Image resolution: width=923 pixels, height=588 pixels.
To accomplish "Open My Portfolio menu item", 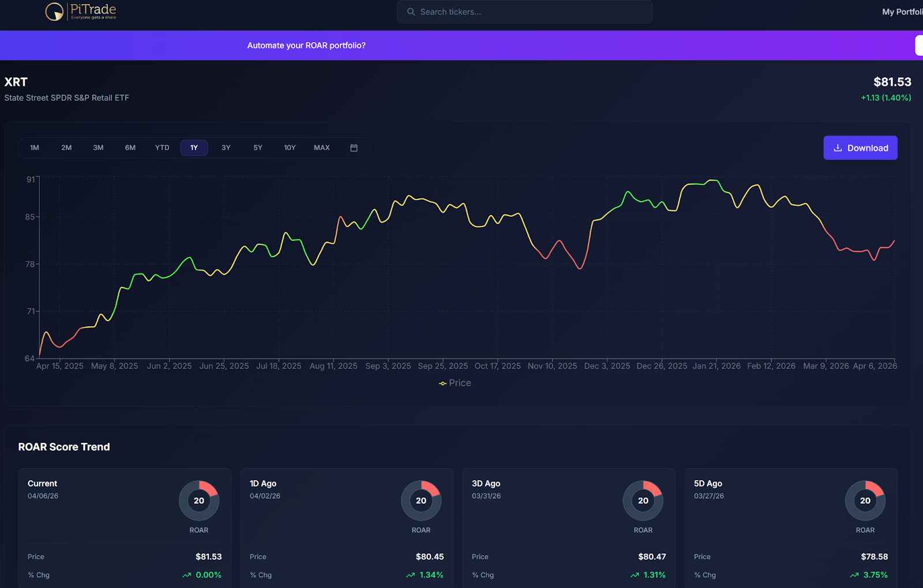I will click(x=902, y=12).
